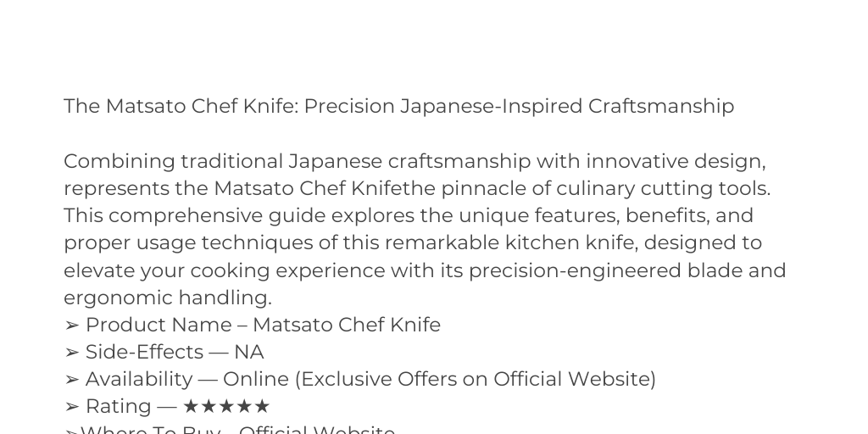Click the arrow bullet before Rating

click(x=72, y=406)
